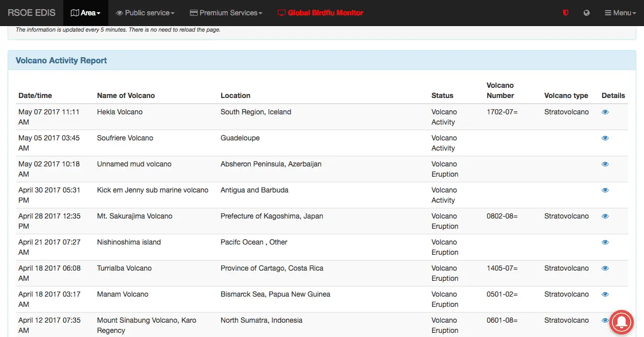
Task: Open Manam Volcano details eye icon
Action: (x=605, y=295)
